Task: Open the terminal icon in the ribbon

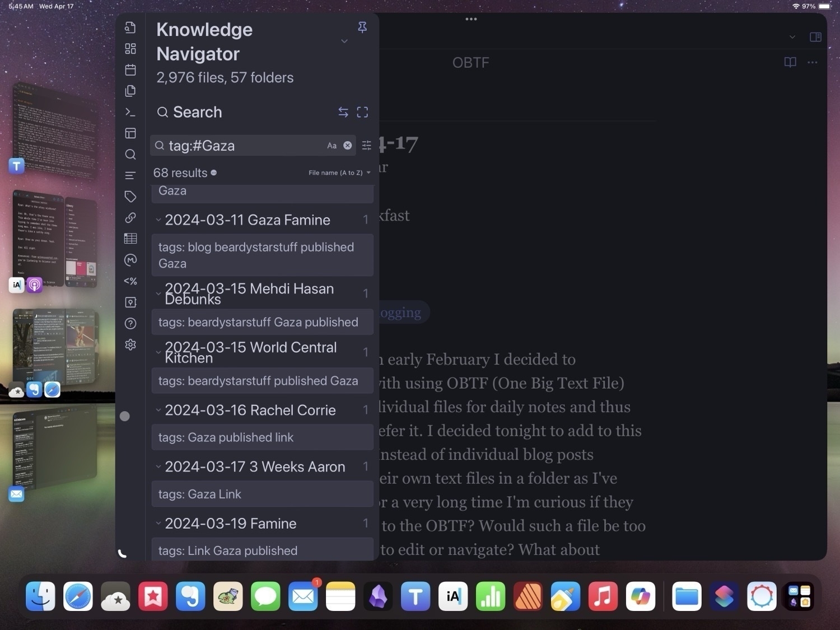Action: [x=130, y=112]
